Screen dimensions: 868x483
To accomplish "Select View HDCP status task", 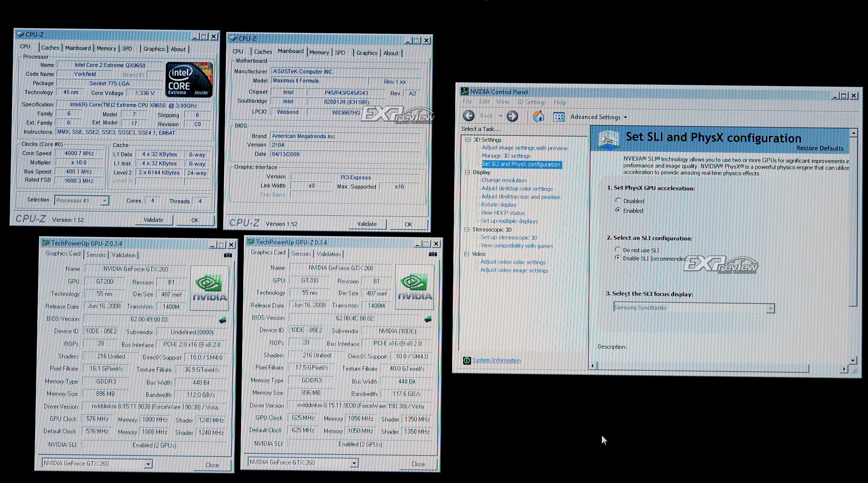I will tap(503, 213).
